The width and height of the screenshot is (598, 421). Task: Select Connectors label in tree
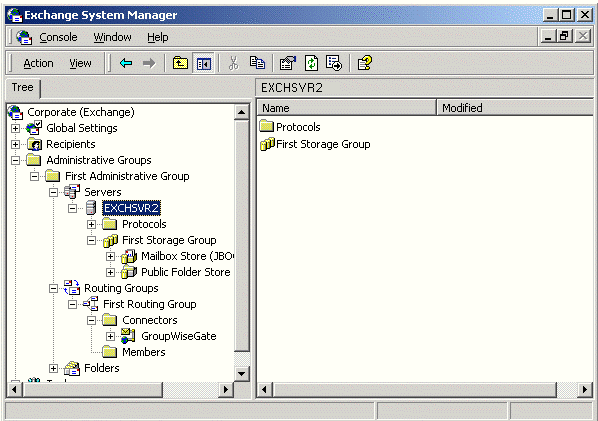150,320
